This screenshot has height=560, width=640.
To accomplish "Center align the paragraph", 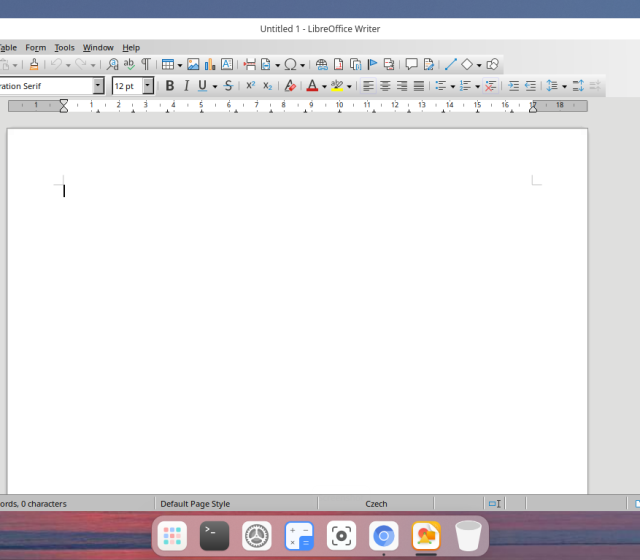I will 385,86.
